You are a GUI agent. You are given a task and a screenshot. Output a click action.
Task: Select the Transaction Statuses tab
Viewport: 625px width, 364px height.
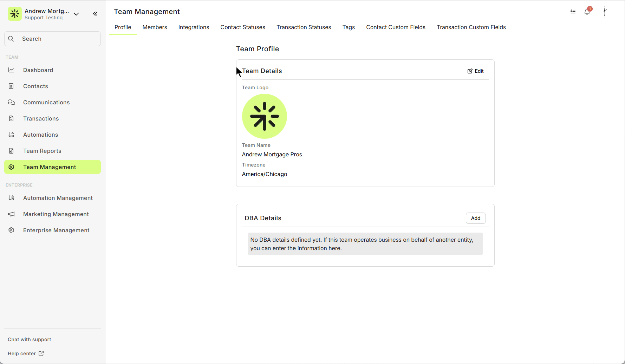304,27
